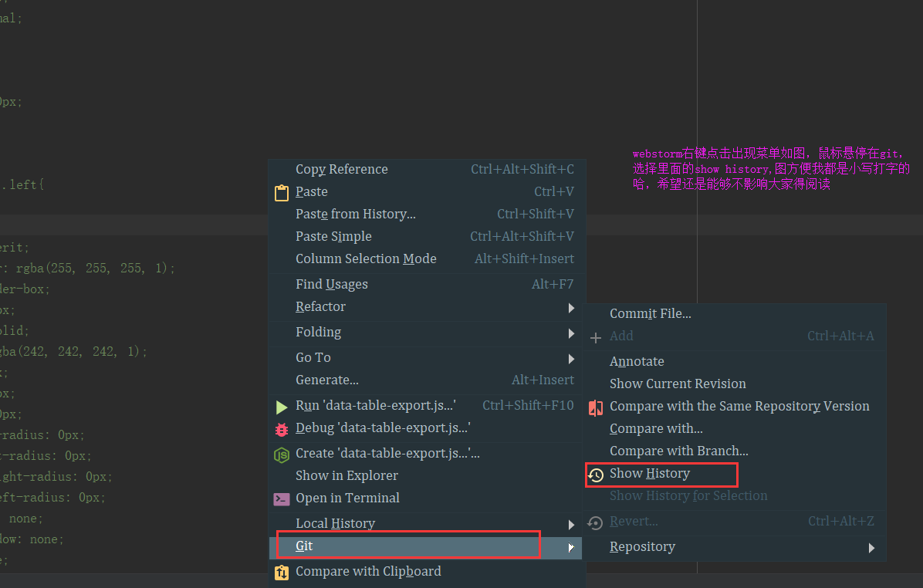
Task: Choose Annotate from the Git submenu
Action: pos(637,361)
